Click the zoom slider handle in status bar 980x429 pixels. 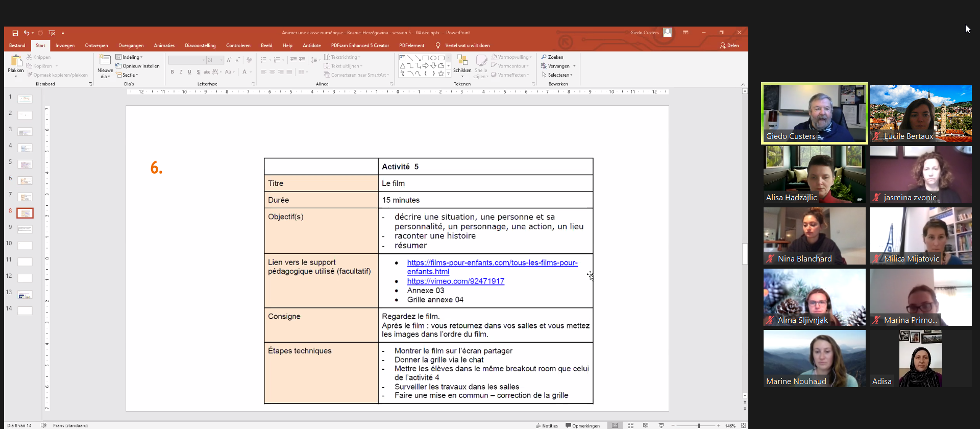click(x=699, y=425)
